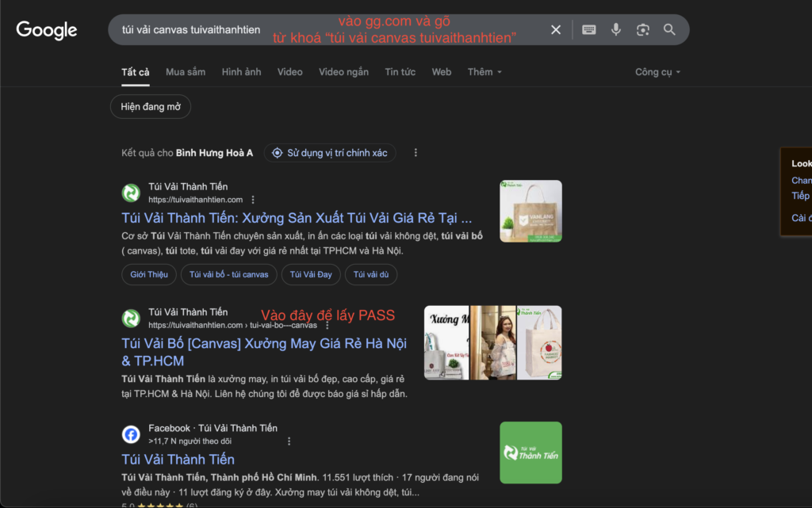
Task: Start voice search with the microphone icon
Action: (615, 30)
